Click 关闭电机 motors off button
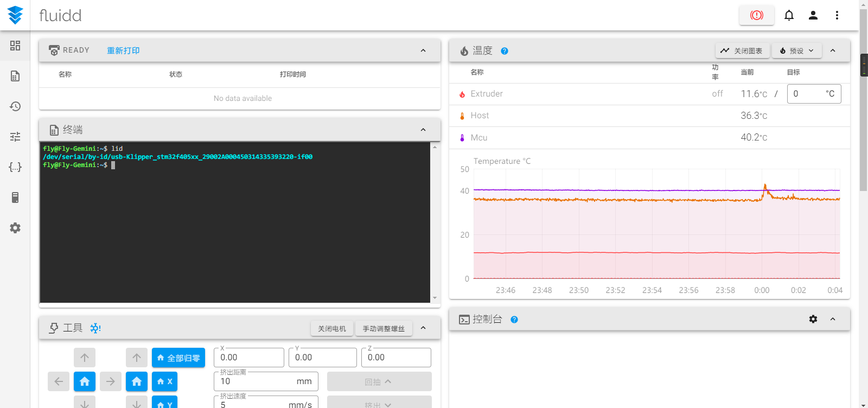The image size is (868, 408). coord(332,328)
